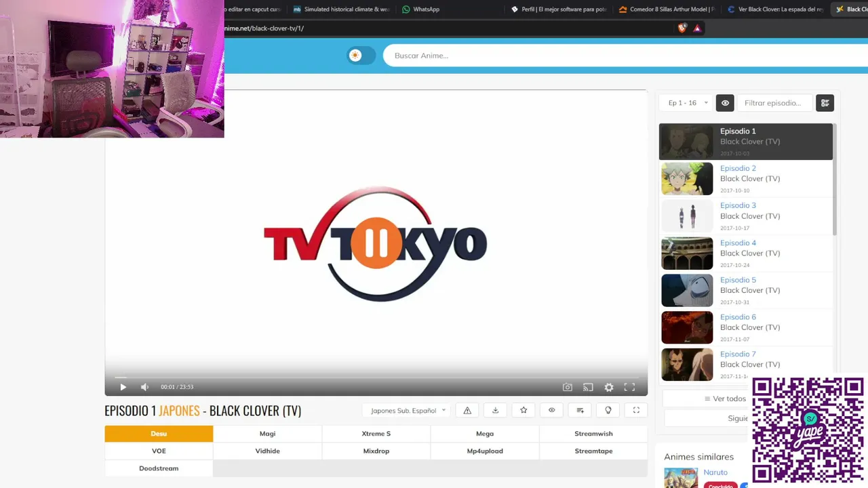
Task: Click the Episodio 2 thumbnail image
Action: coord(687,179)
